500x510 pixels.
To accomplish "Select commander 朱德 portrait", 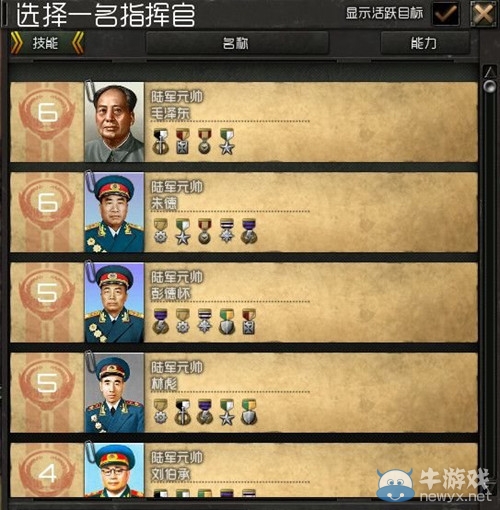I will click(x=114, y=212).
